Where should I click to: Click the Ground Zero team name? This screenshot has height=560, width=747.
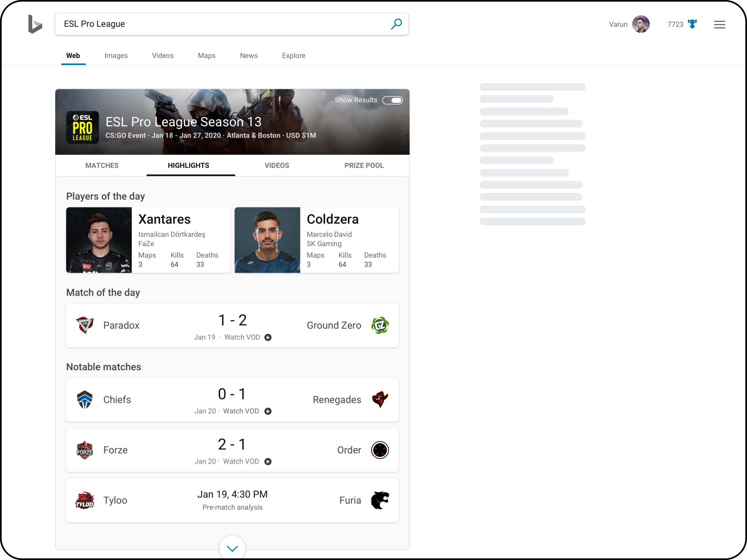coord(334,325)
